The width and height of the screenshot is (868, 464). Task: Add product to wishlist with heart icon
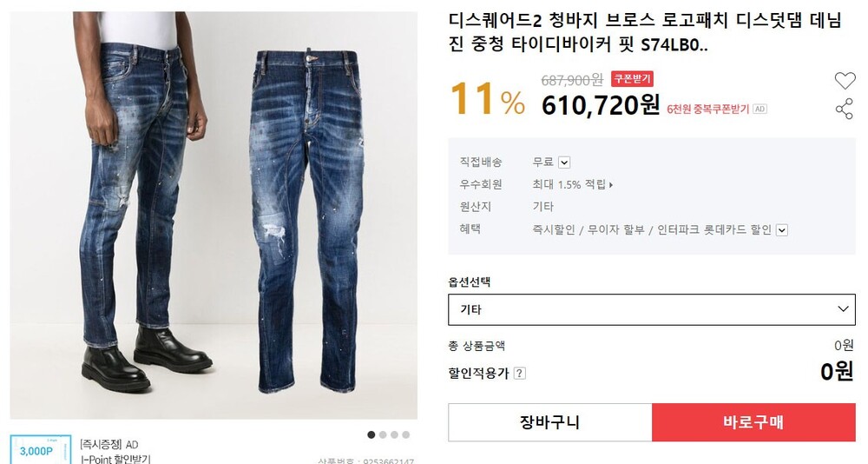tap(845, 81)
